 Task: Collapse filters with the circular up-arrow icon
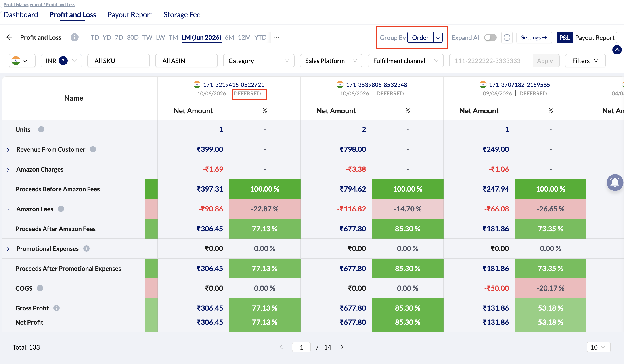coord(617,50)
